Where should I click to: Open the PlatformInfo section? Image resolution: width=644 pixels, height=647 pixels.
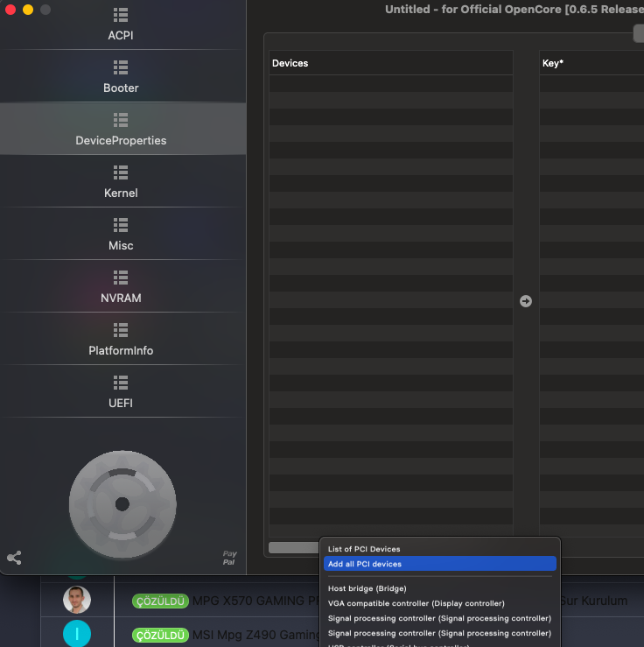121,339
